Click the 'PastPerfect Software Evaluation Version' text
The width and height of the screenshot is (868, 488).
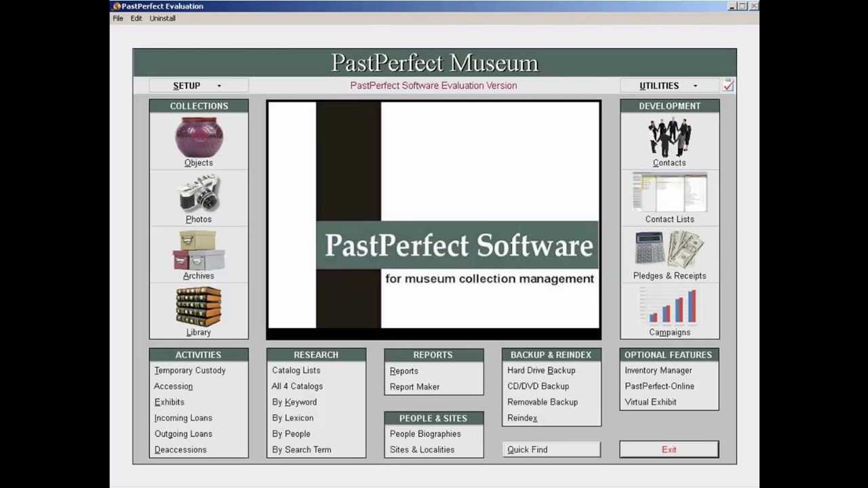433,85
